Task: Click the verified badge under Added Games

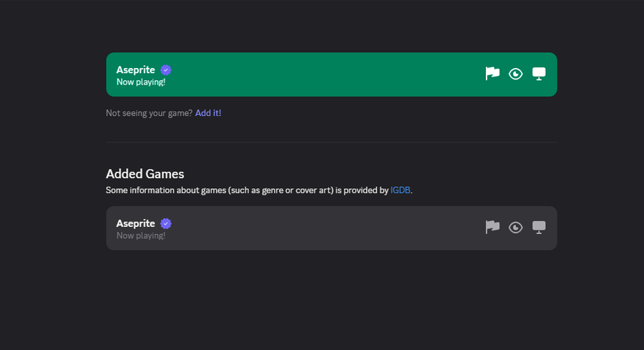Action: (x=166, y=223)
